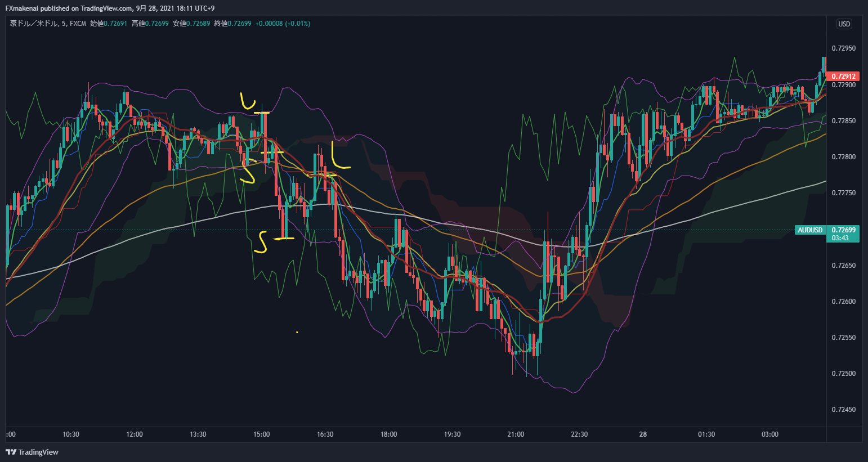Click the 0.72500 price axis label
The height and width of the screenshot is (462, 868).
coord(844,374)
